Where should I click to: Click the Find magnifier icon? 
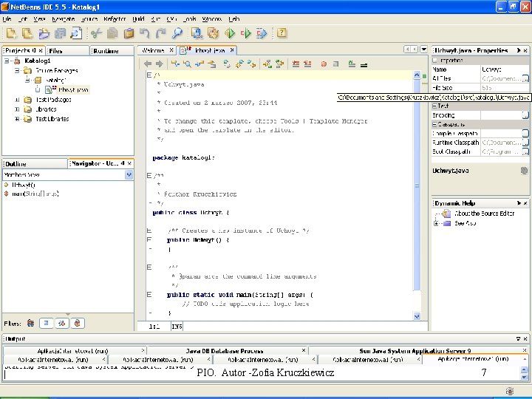[177, 33]
